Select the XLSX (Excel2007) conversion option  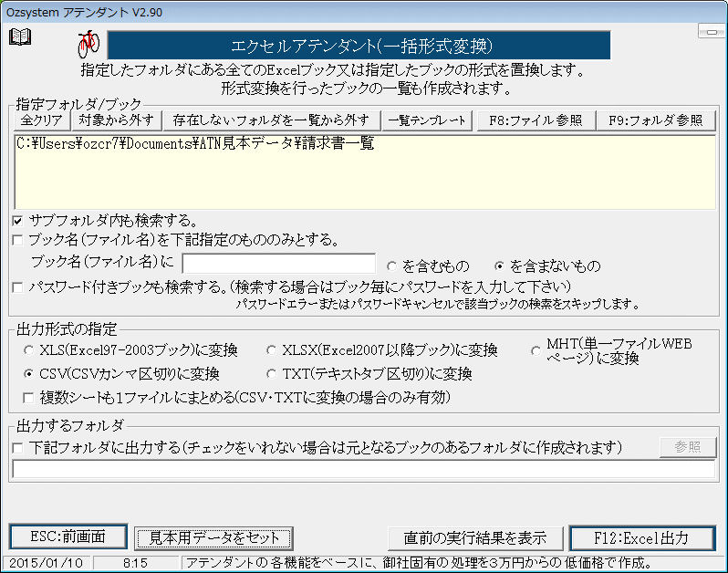[x=272, y=350]
